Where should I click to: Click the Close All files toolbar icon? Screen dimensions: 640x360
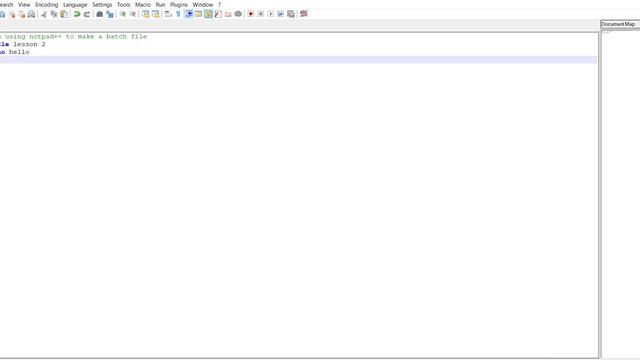22,14
